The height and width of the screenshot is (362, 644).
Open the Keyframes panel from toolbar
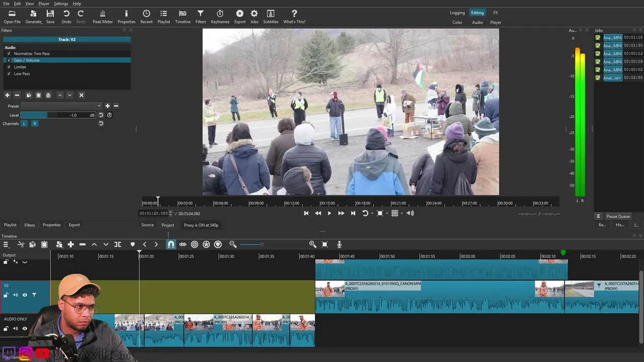pos(220,17)
